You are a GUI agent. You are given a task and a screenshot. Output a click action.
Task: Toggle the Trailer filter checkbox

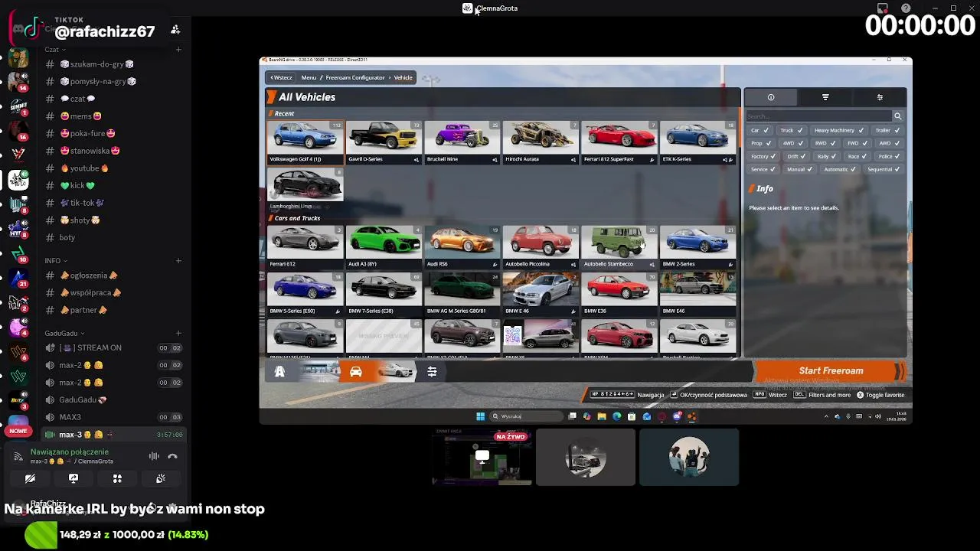click(888, 130)
